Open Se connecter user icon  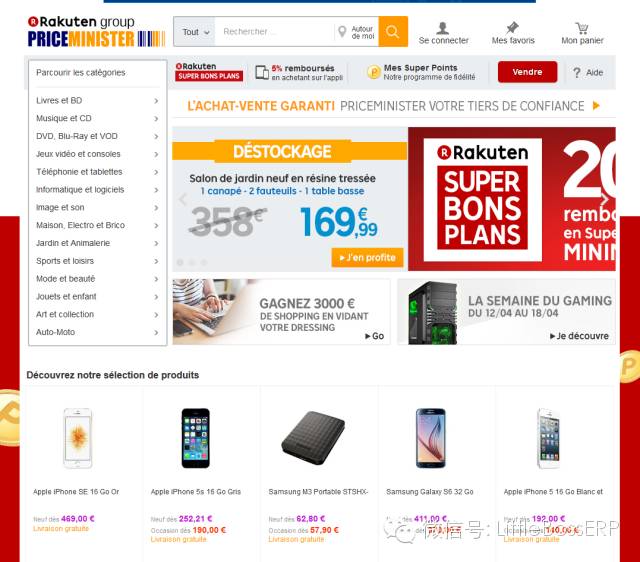442,28
